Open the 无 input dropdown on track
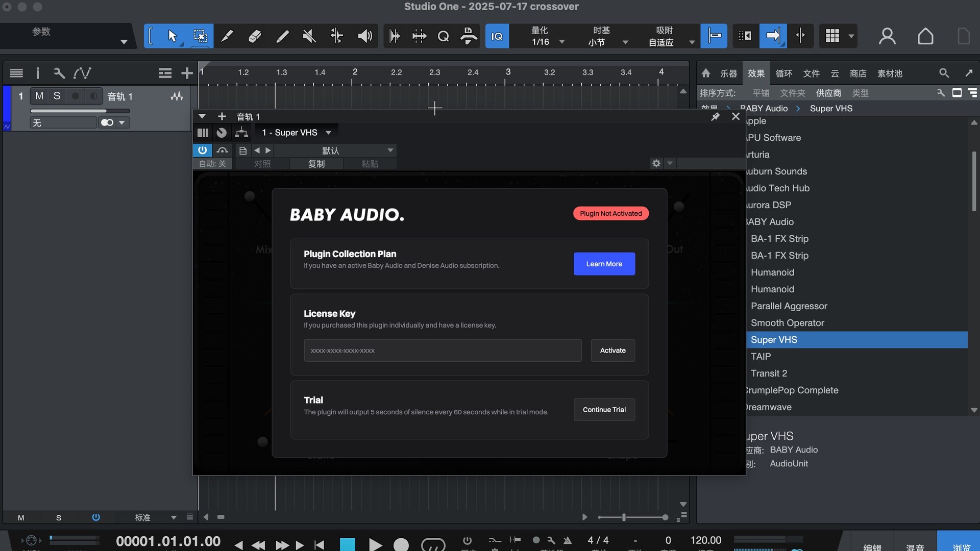The width and height of the screenshot is (980, 551). (63, 122)
